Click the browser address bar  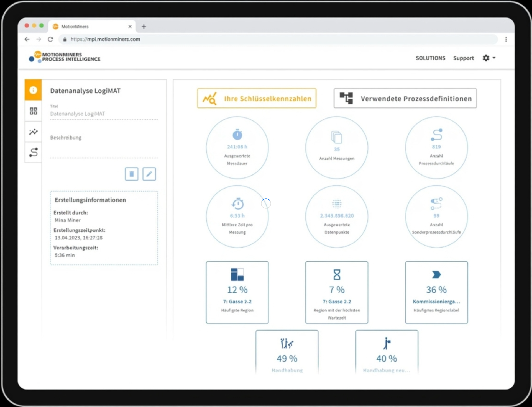(x=278, y=39)
